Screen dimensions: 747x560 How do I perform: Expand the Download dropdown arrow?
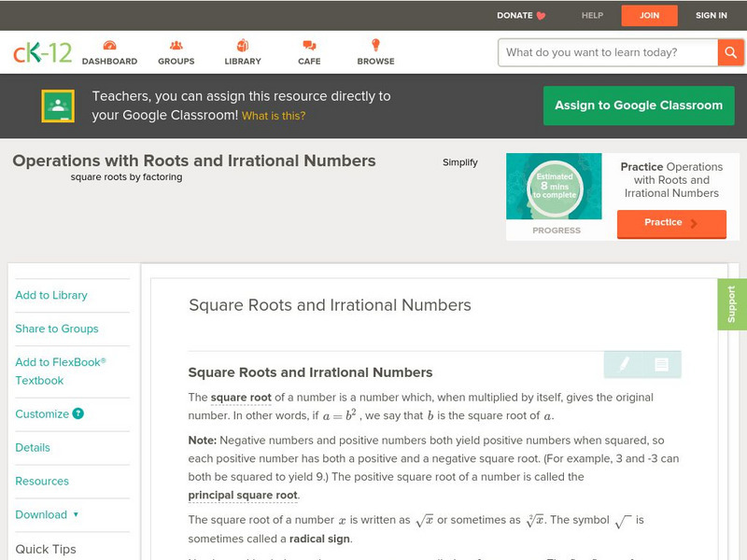[76, 514]
